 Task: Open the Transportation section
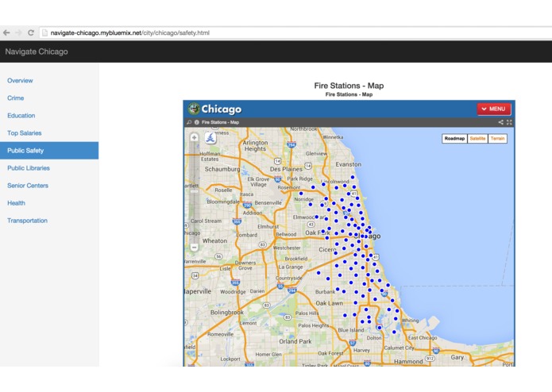click(x=28, y=221)
